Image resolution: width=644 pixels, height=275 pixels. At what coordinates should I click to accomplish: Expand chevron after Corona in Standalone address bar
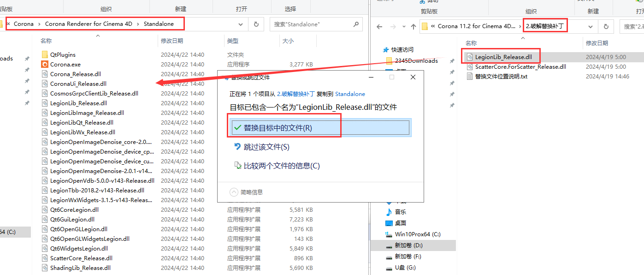pyautogui.click(x=39, y=24)
